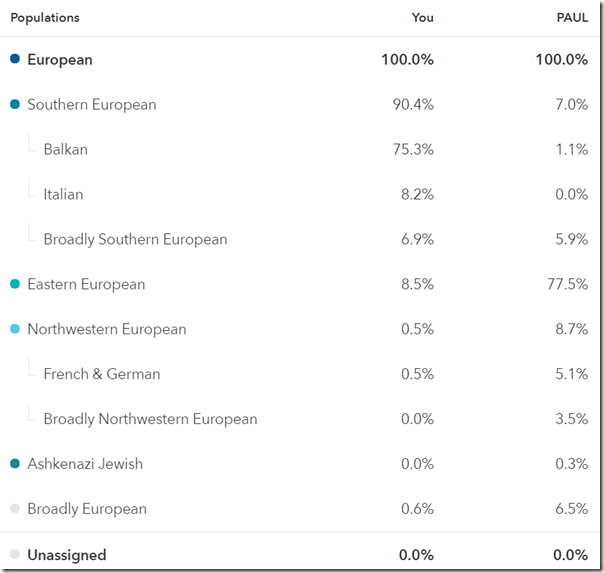Click the Populations column header

pos(45,18)
